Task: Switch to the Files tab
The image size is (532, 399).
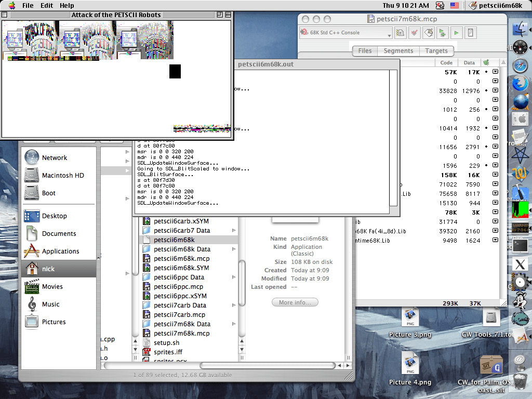Action: coord(365,51)
